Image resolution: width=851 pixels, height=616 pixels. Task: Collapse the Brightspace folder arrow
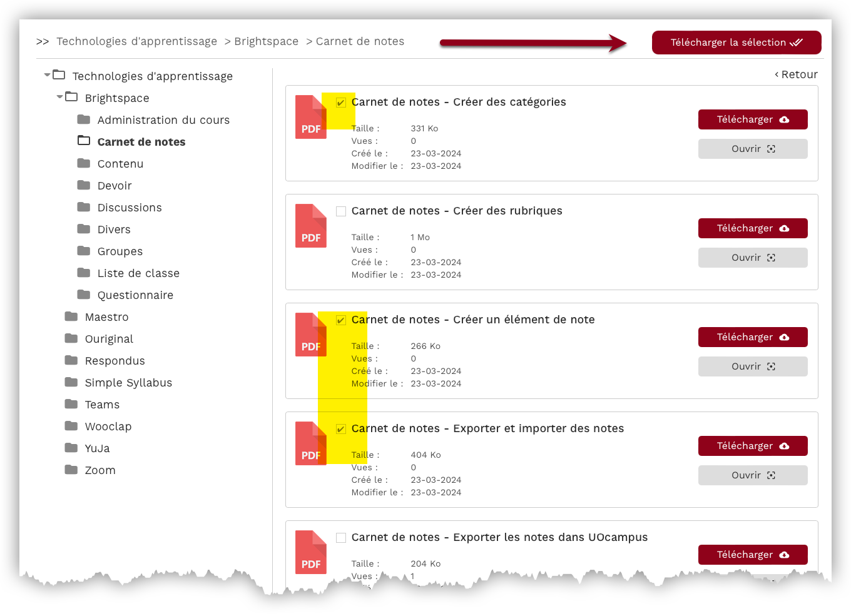click(x=59, y=97)
